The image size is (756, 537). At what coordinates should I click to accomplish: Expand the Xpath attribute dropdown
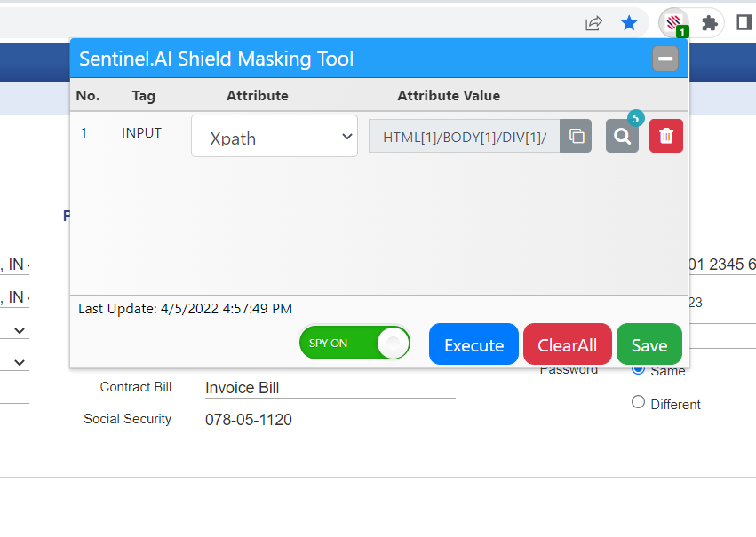point(275,137)
